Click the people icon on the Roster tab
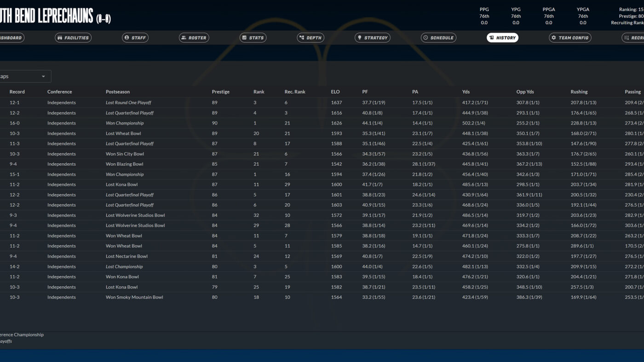Screen dimensions: 644x362 [184, 38]
